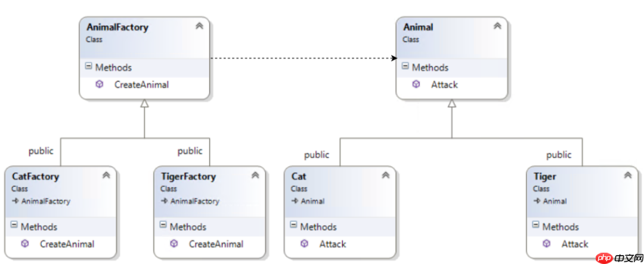Viewport: 644px width, 264px height.
Task: Select the TigerFactory class header
Action: point(188,177)
